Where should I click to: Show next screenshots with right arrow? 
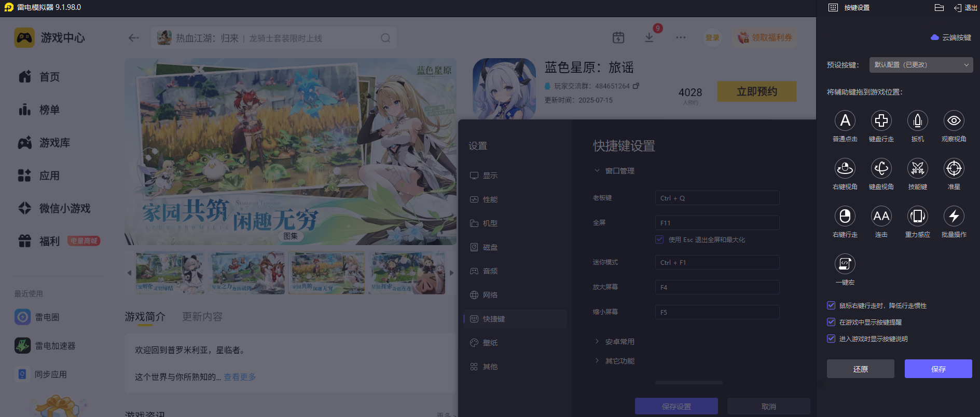click(452, 273)
